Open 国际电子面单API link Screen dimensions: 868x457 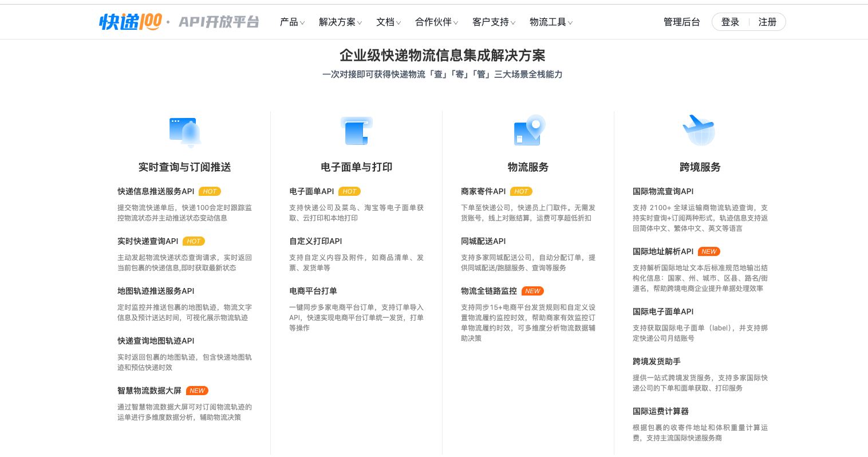663,312
